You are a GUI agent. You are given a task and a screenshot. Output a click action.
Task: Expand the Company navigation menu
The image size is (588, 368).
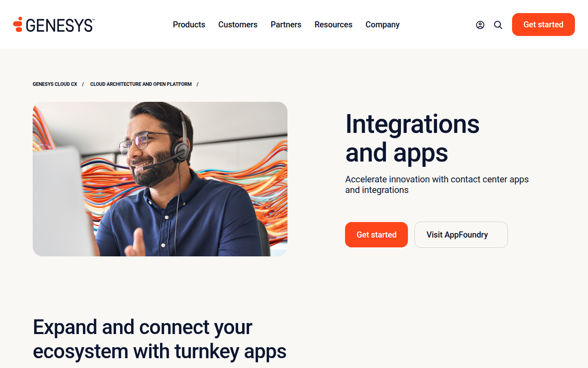coord(383,25)
